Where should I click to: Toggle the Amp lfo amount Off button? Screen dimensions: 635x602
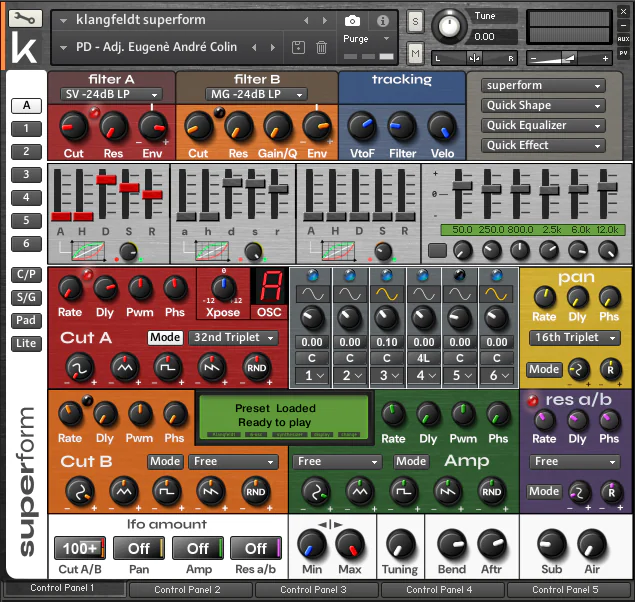point(198,548)
